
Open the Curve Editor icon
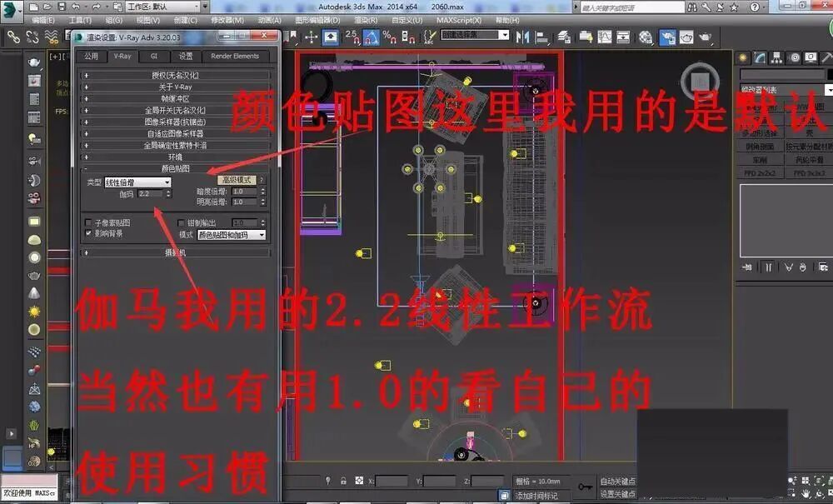605,37
